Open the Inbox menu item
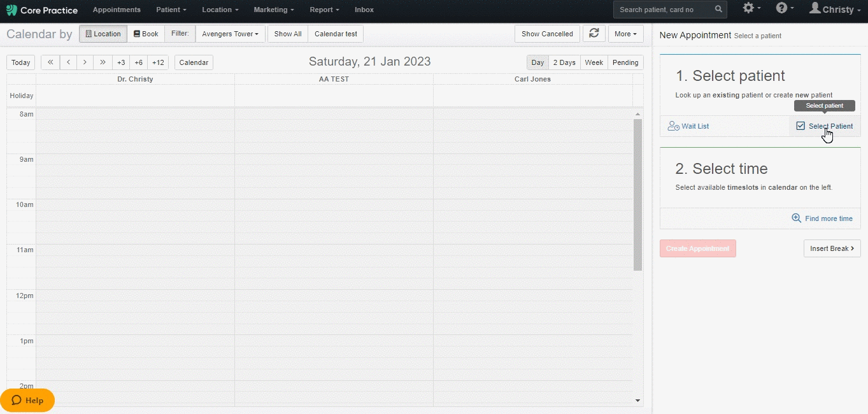Viewport: 868px width, 414px height. click(x=364, y=10)
